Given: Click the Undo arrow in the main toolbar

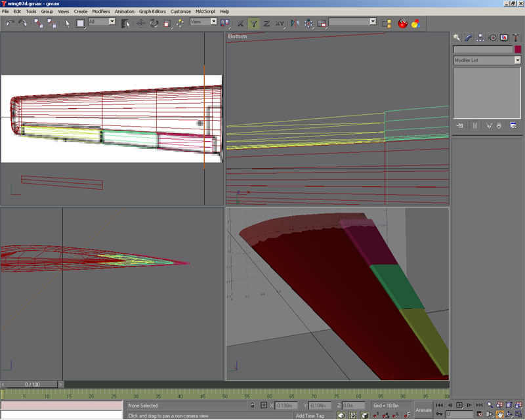Looking at the screenshot, I should click(x=10, y=23).
